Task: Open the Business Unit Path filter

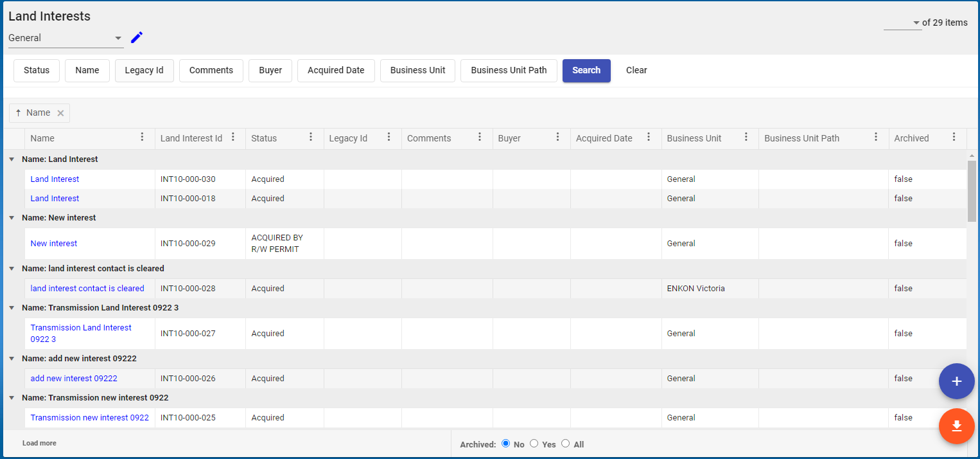Action: (x=509, y=71)
